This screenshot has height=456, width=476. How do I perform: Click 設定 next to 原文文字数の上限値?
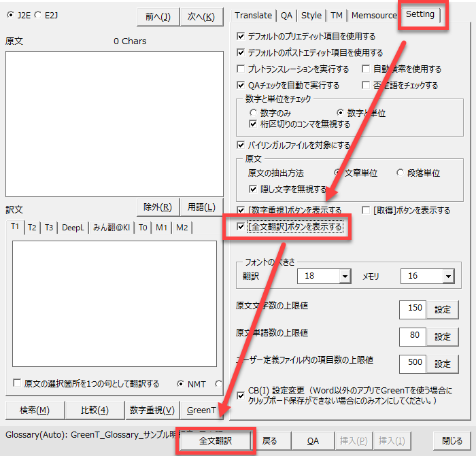point(443,309)
